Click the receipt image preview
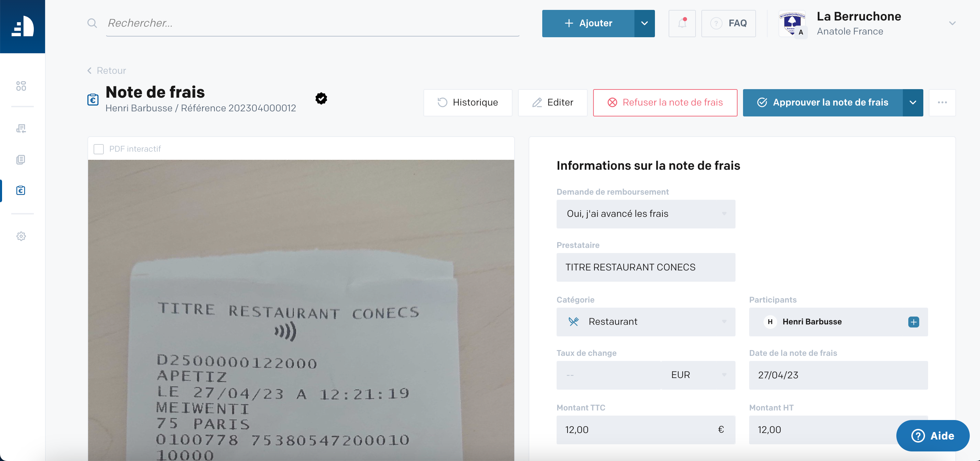 point(301,310)
